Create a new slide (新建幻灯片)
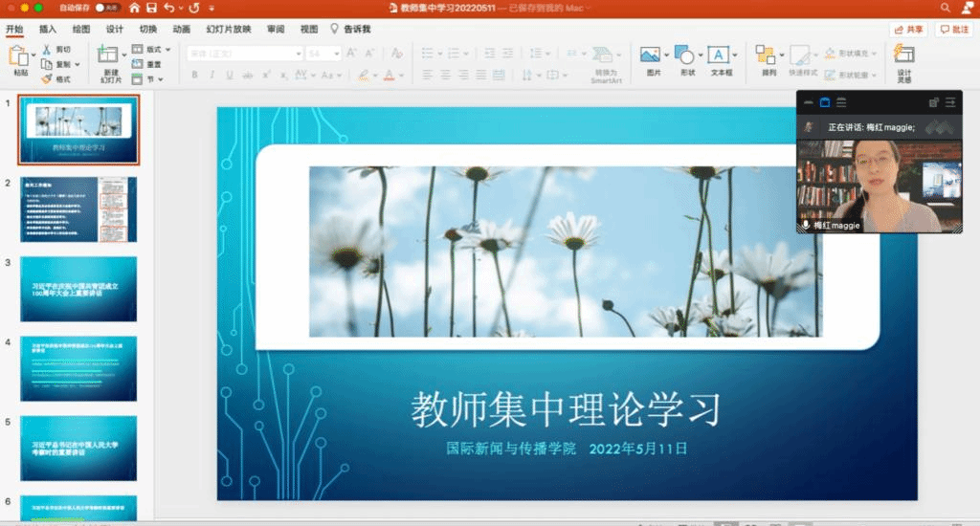 [107, 55]
